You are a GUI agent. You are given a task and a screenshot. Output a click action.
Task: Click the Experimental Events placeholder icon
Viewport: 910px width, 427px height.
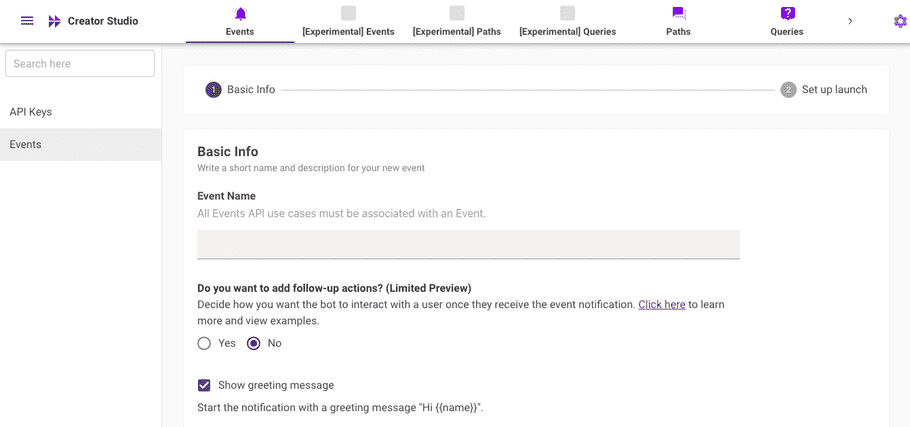click(x=348, y=13)
